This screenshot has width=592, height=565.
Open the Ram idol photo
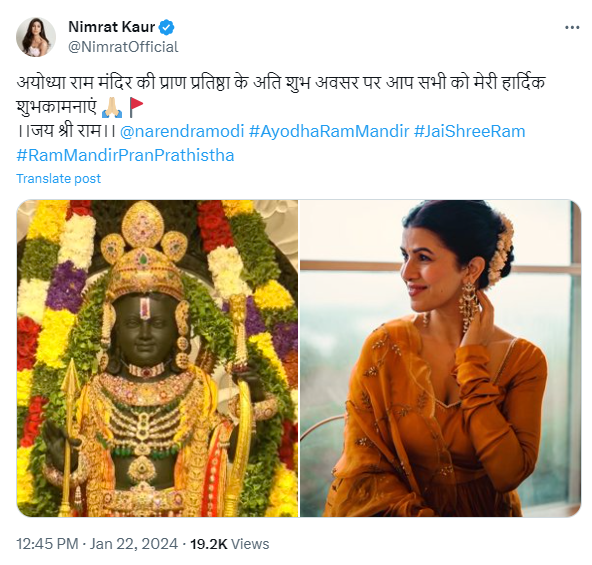coord(157,358)
